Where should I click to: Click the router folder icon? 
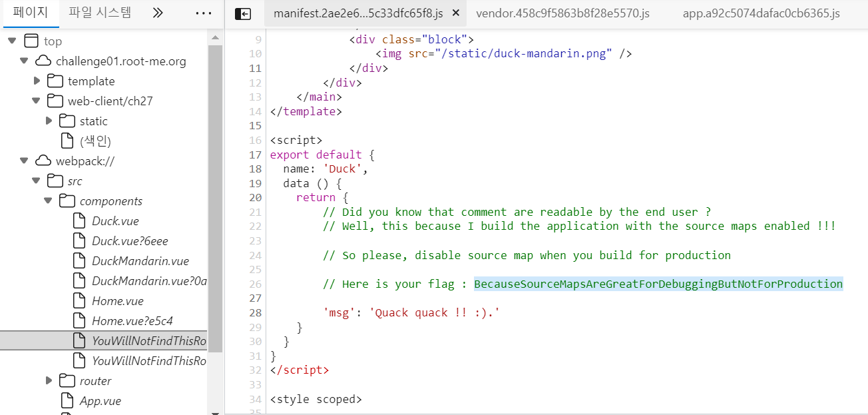pyautogui.click(x=67, y=381)
